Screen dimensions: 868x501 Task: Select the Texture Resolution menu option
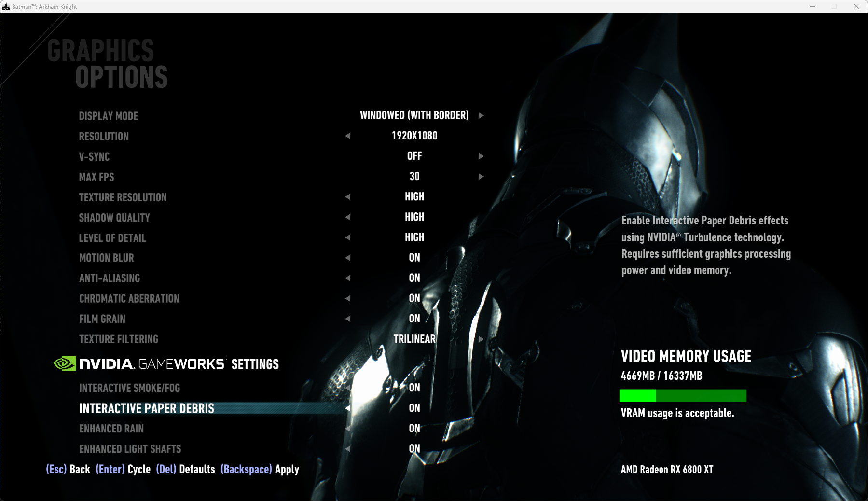123,197
